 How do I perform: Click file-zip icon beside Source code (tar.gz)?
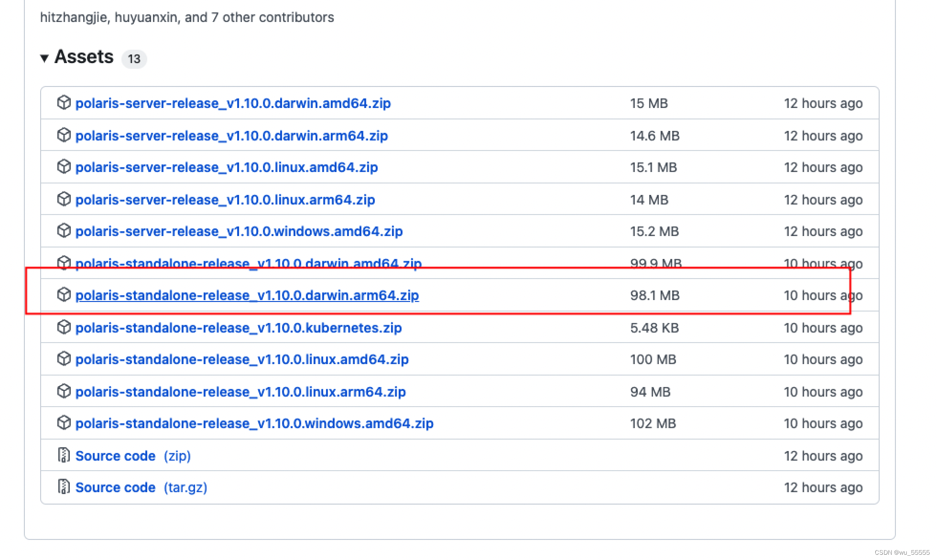[64, 487]
